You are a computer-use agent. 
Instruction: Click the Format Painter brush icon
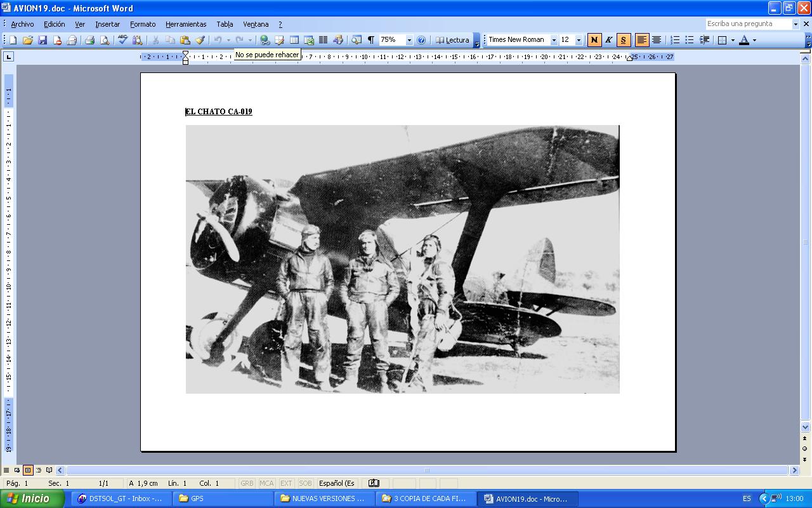point(200,40)
